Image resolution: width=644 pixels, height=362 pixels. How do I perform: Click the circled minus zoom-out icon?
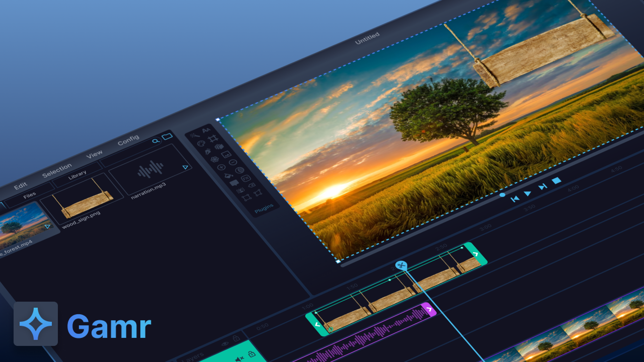[x=233, y=162]
